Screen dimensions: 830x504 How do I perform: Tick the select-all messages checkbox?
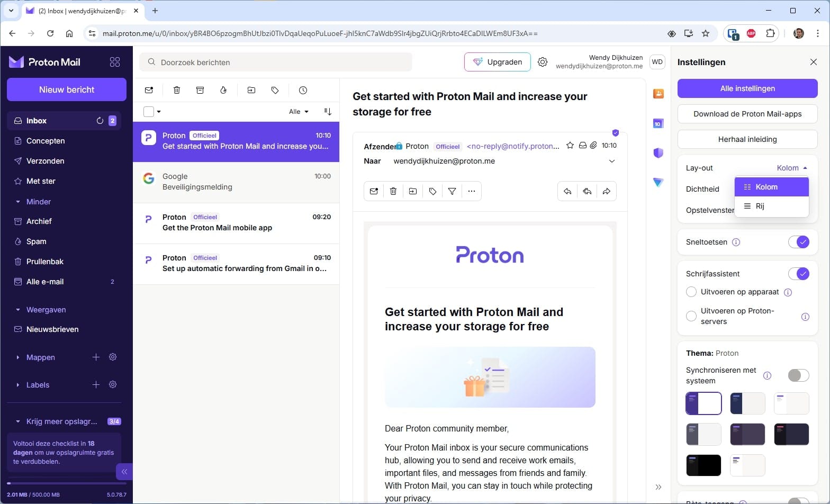click(x=149, y=112)
